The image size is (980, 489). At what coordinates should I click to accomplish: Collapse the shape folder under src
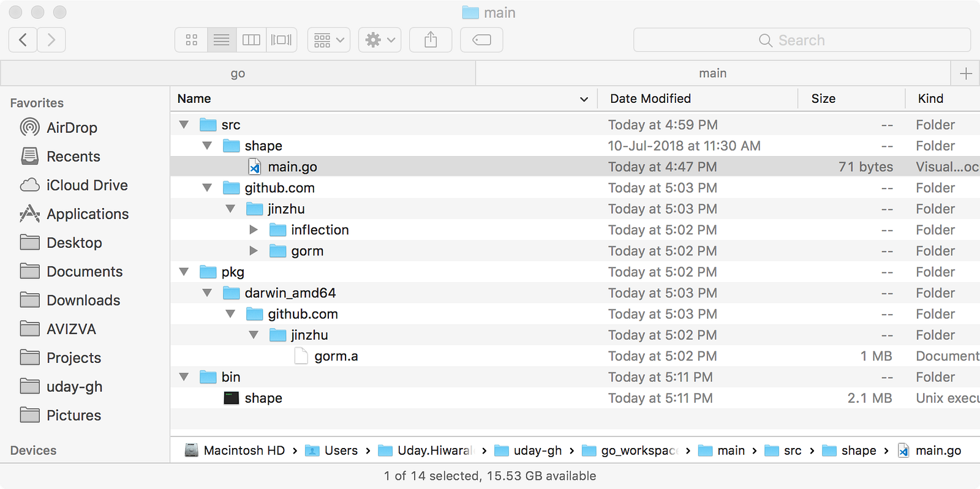pyautogui.click(x=207, y=146)
